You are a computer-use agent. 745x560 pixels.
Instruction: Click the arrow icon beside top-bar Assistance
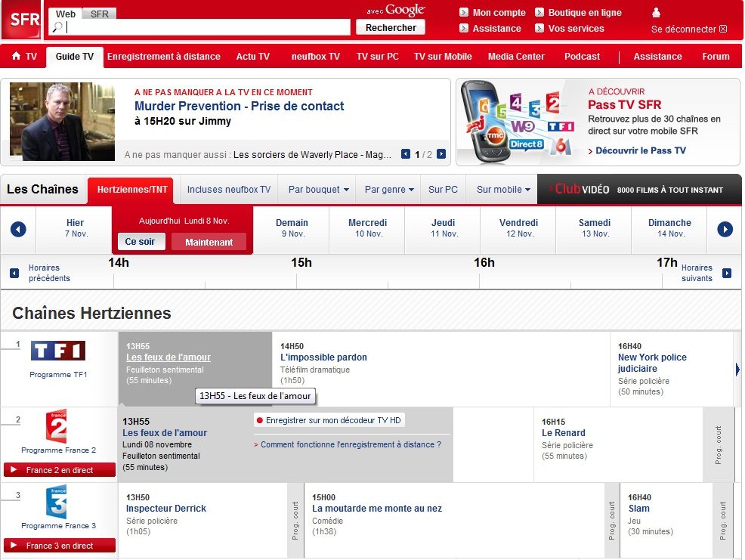point(464,28)
